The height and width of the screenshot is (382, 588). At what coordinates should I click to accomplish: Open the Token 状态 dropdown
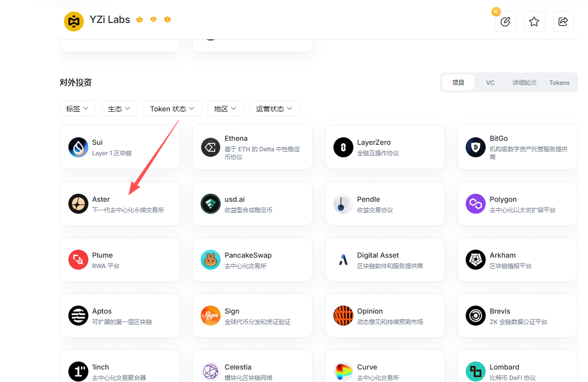(172, 108)
